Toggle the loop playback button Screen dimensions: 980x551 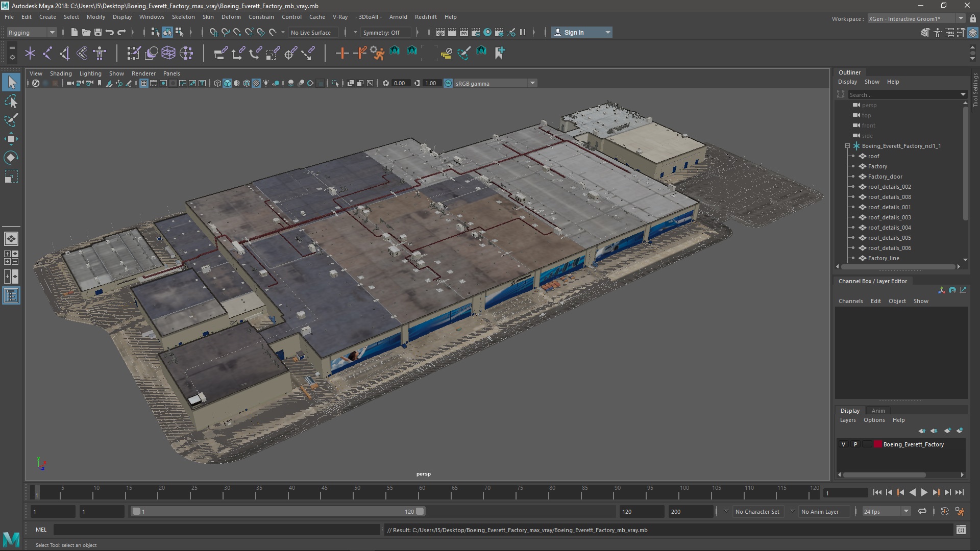pos(922,511)
